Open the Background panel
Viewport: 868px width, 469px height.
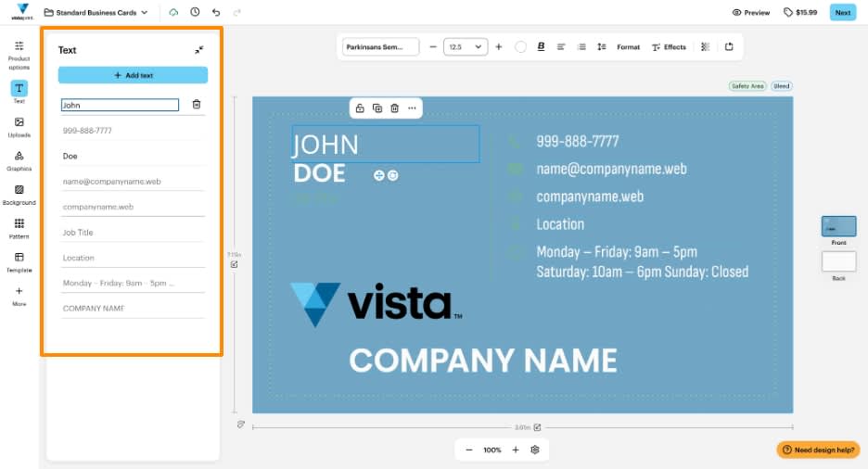[19, 195]
